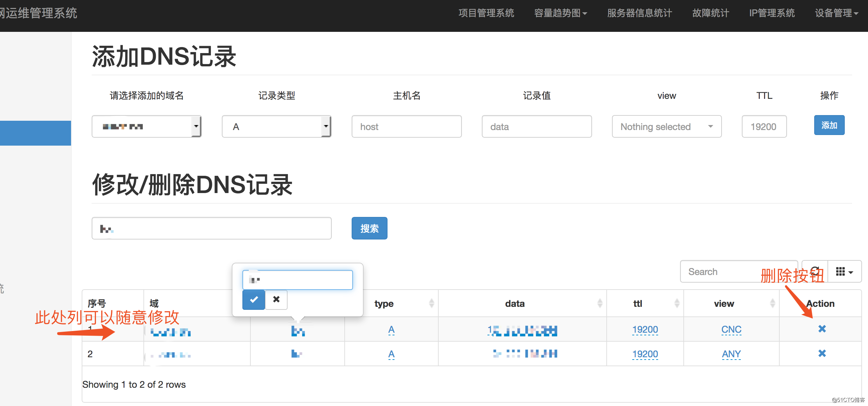Image resolution: width=868 pixels, height=406 pixels.
Task: Click the highlighted blue sidebar item
Action: coord(36,133)
